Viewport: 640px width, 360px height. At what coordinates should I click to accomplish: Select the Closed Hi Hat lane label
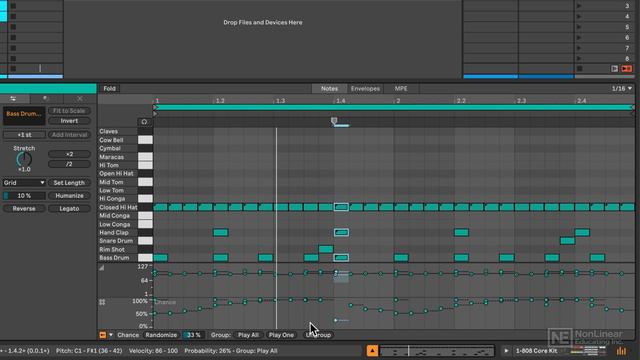(118, 207)
